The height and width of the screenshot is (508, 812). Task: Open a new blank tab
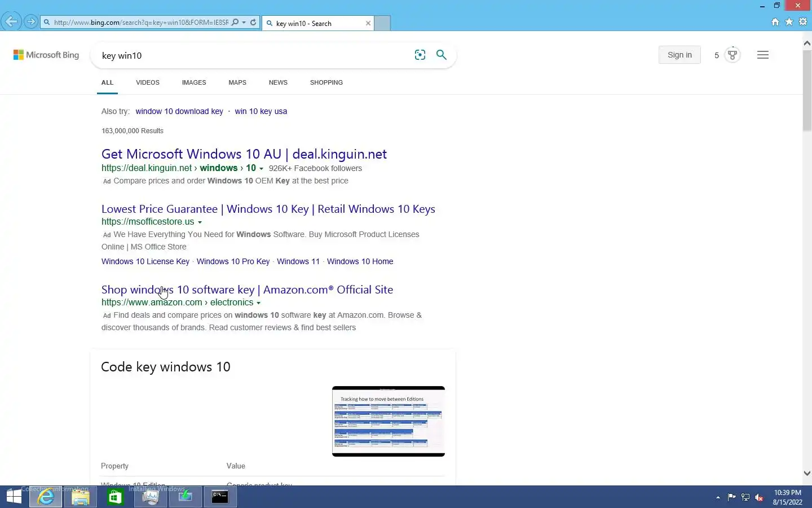pos(382,23)
